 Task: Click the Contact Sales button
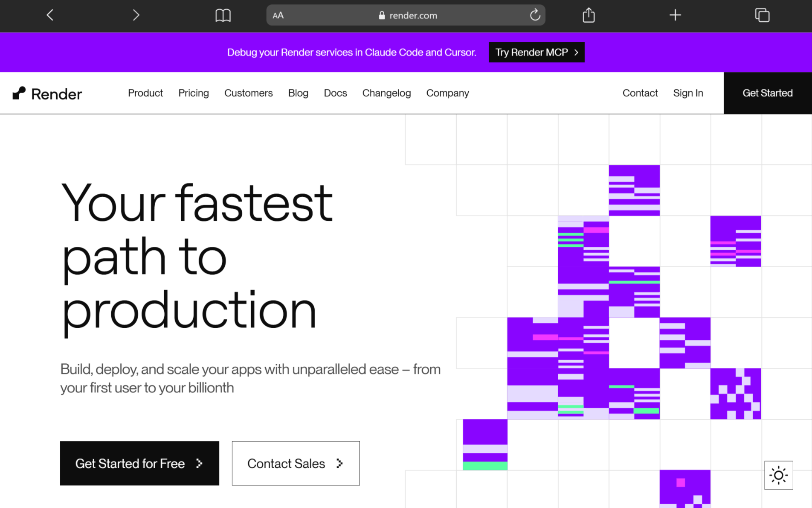pyautogui.click(x=296, y=463)
